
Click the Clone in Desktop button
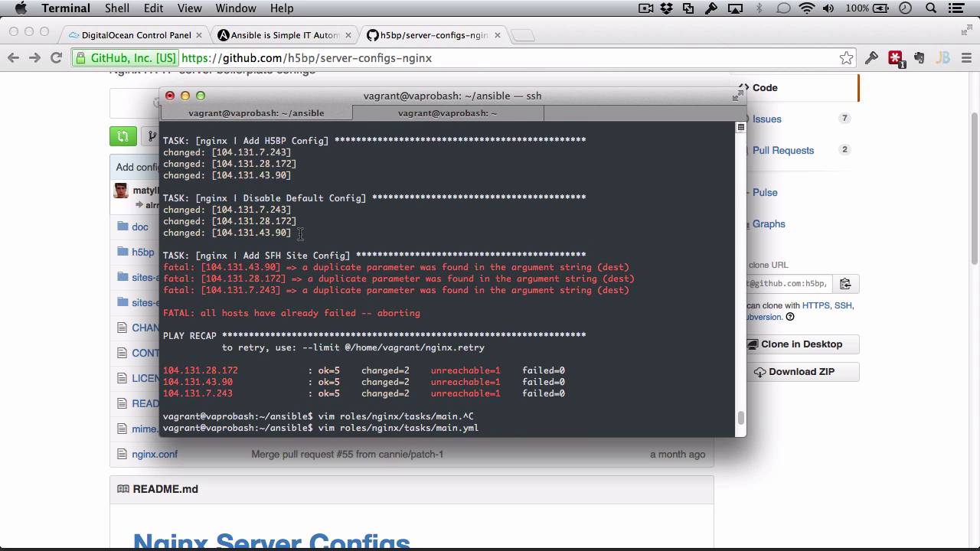tap(802, 344)
